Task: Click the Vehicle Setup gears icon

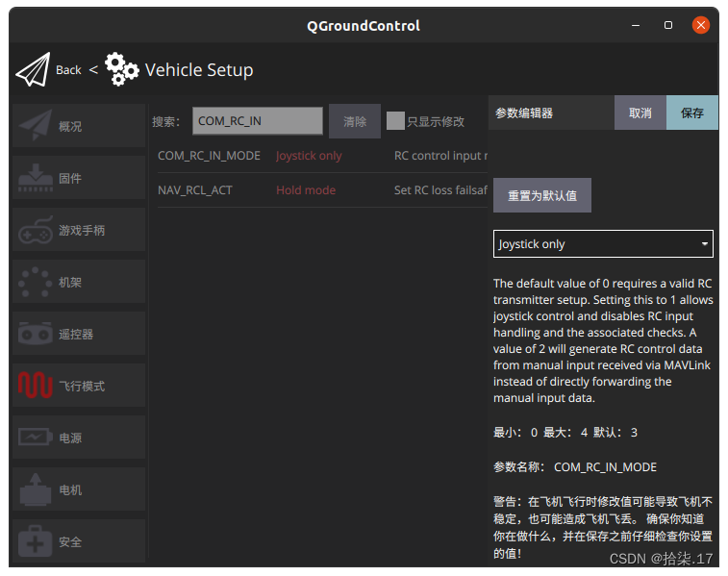Action: pos(121,69)
